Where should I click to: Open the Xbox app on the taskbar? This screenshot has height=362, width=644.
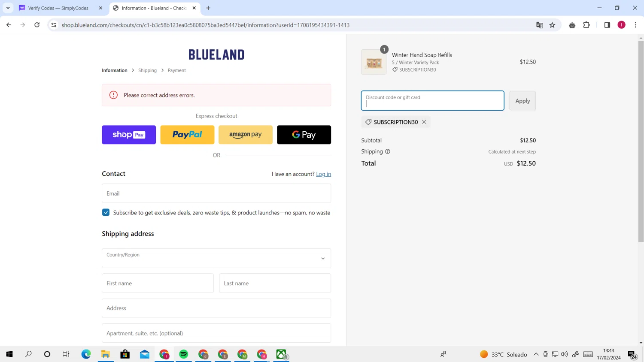(x=282, y=354)
